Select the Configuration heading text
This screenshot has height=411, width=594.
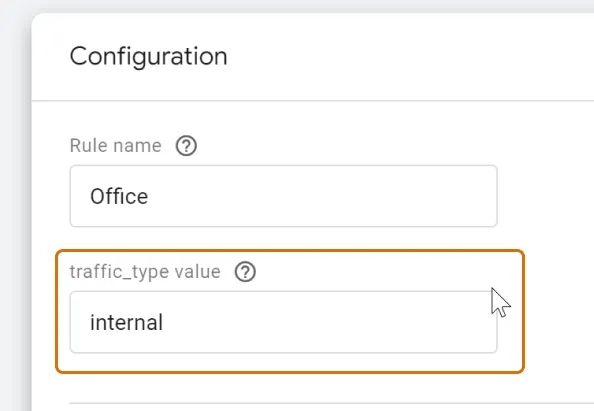[x=148, y=57]
